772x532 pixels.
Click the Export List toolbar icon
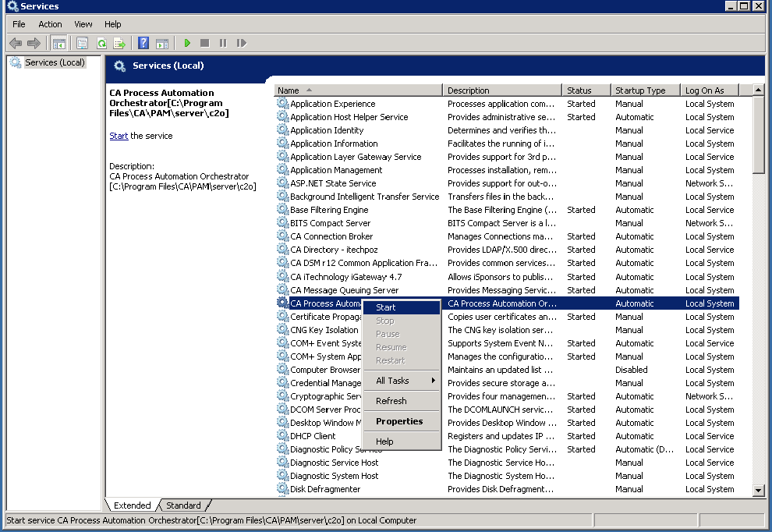119,44
